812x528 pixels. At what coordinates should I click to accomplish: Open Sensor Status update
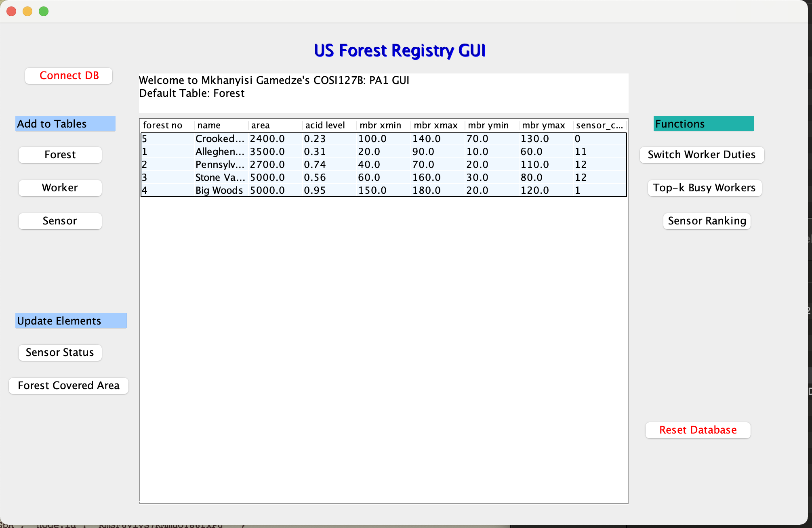[x=60, y=353]
